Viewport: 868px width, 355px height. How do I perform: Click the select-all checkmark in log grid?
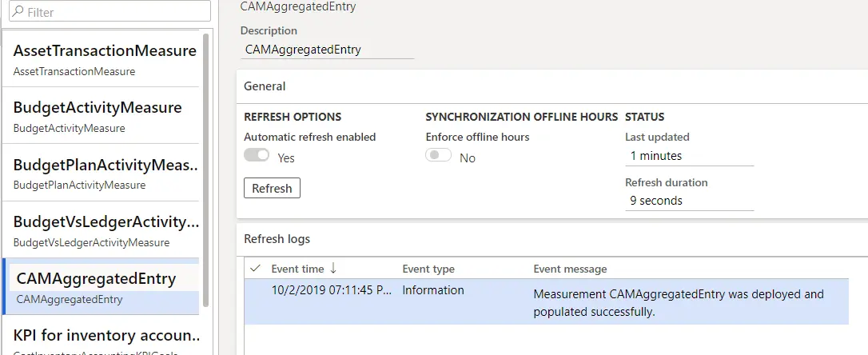(255, 269)
